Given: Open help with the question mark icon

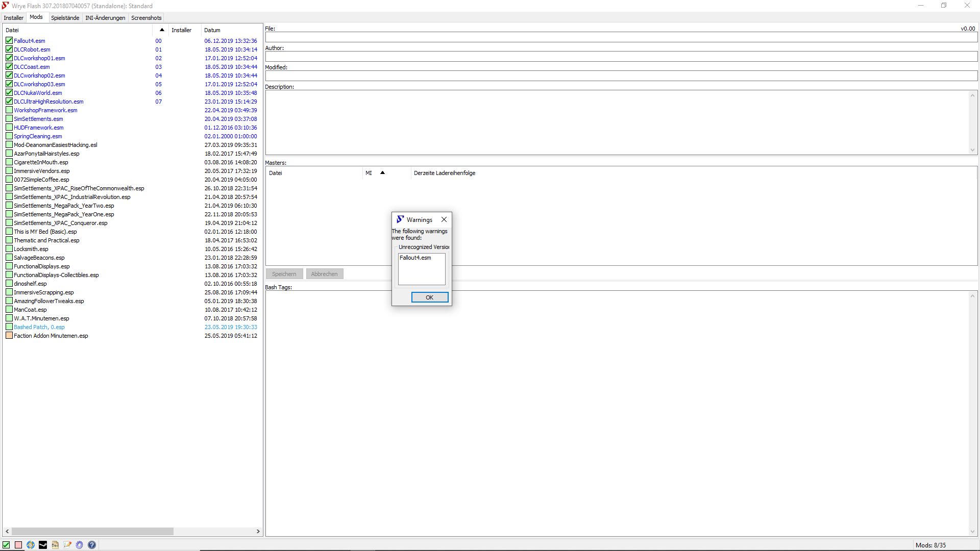Looking at the screenshot, I should click(92, 545).
